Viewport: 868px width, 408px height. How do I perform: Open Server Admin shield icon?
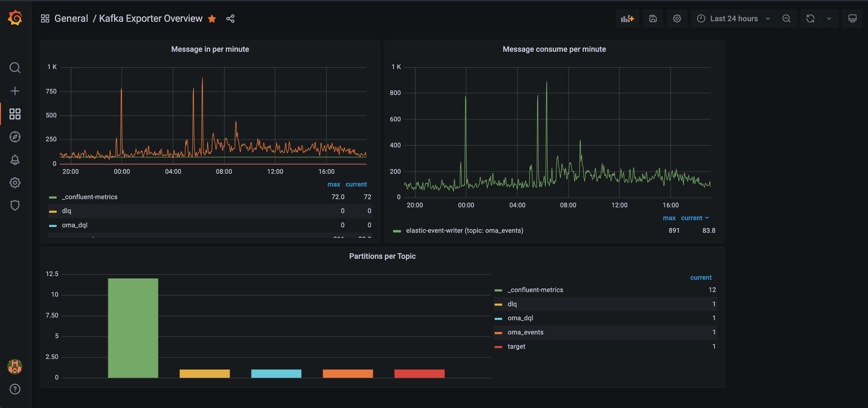(x=15, y=205)
